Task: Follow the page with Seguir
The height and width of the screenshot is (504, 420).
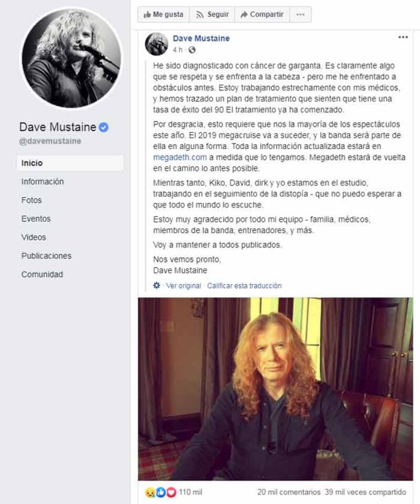Action: coord(212,15)
